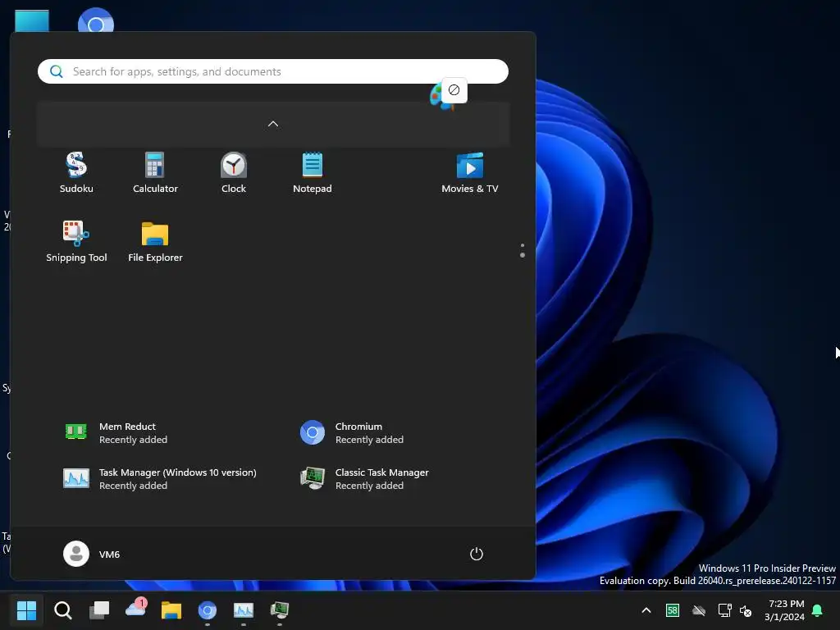The height and width of the screenshot is (630, 840).
Task: Click the Start menu search box
Action: 272,71
